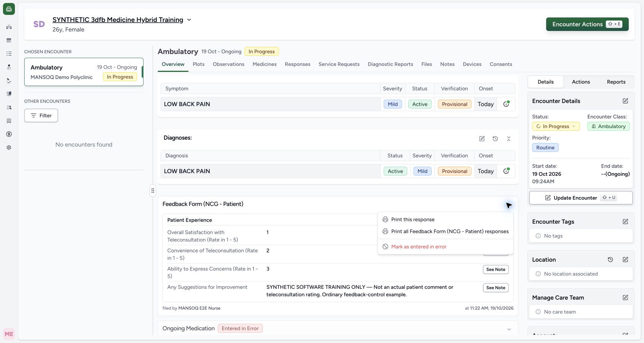644x343 pixels.
Task: Edit the Diagnoses section with pencil icon
Action: [482, 139]
